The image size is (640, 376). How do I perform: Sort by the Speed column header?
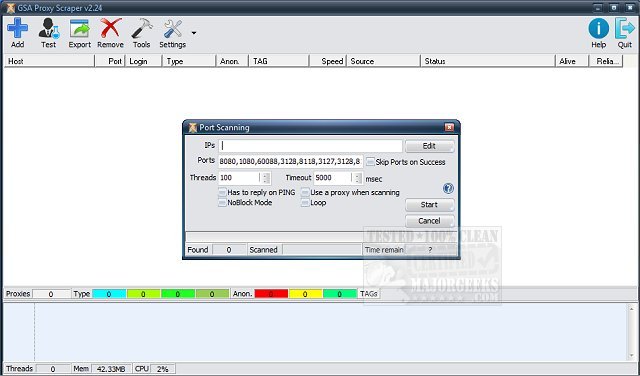(x=328, y=61)
